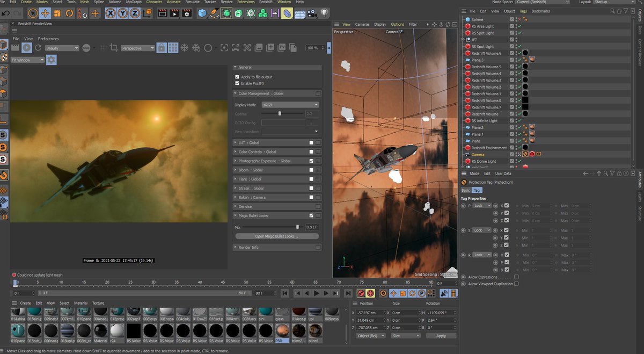
Task: Open the Beauty AOV dropdown
Action: pyautogui.click(x=62, y=48)
